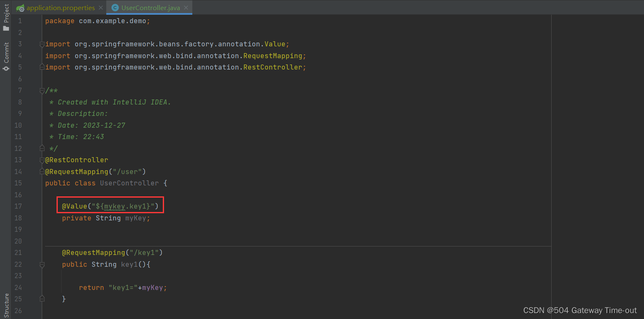The height and width of the screenshot is (319, 644).
Task: Open the Structure tool window
Action: coord(6,305)
